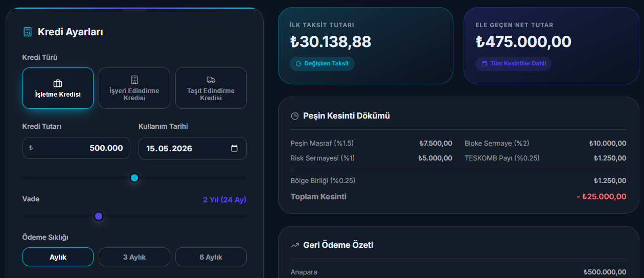Click the refresh icon in Değişken Taksit

tap(298, 64)
